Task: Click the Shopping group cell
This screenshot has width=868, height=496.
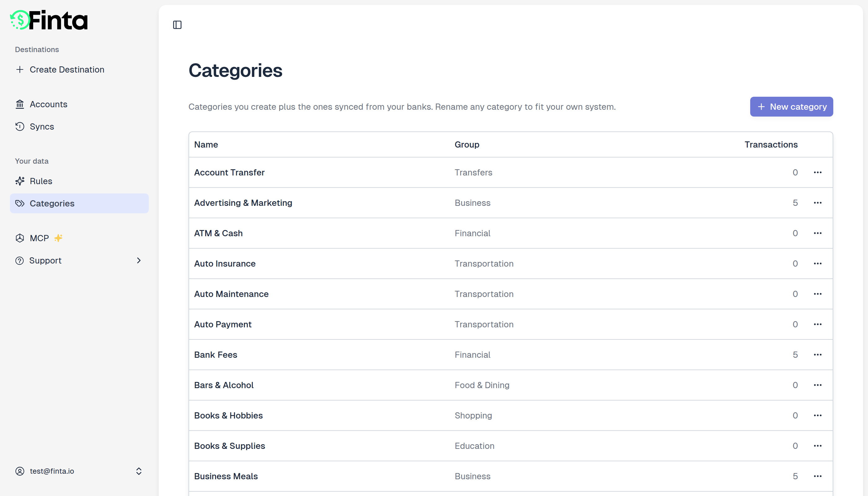Action: [x=473, y=416]
